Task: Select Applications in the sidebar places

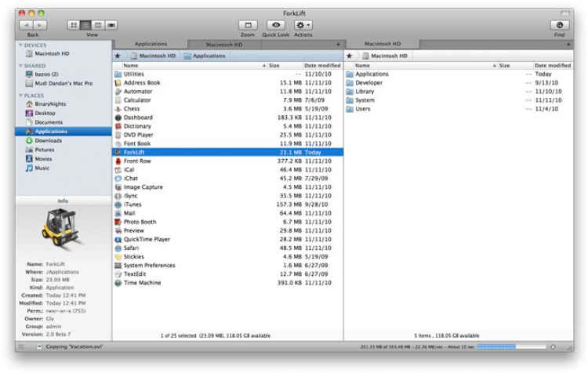Action: [64, 131]
